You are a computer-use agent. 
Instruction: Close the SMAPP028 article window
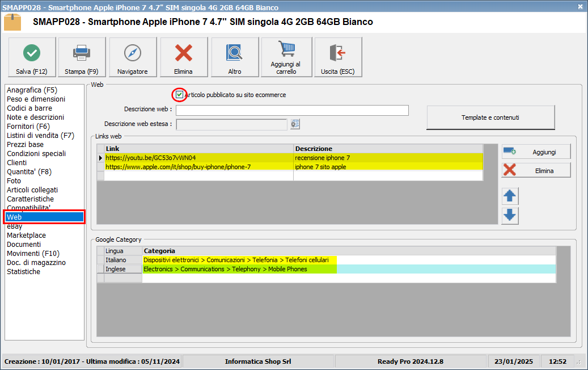(x=580, y=7)
